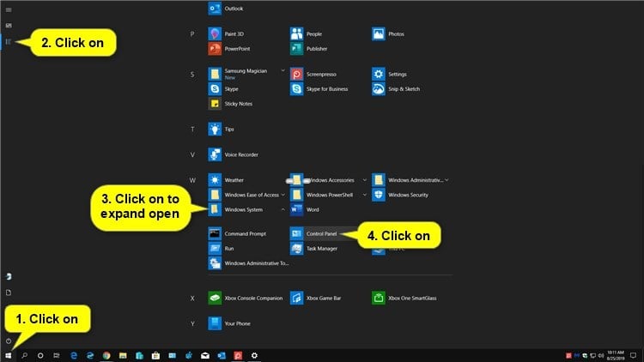This screenshot has width=644, height=362.
Task: Click the letter S group header
Action: (x=192, y=75)
